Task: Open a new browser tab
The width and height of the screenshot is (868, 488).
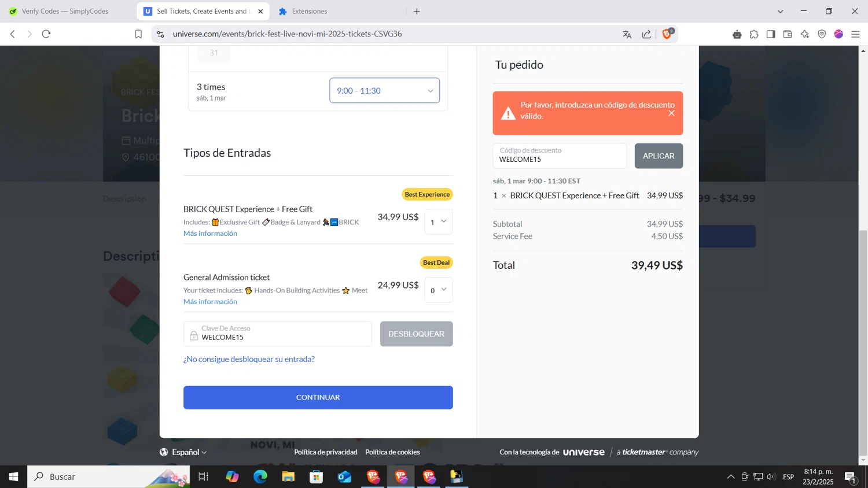Action: point(417,11)
